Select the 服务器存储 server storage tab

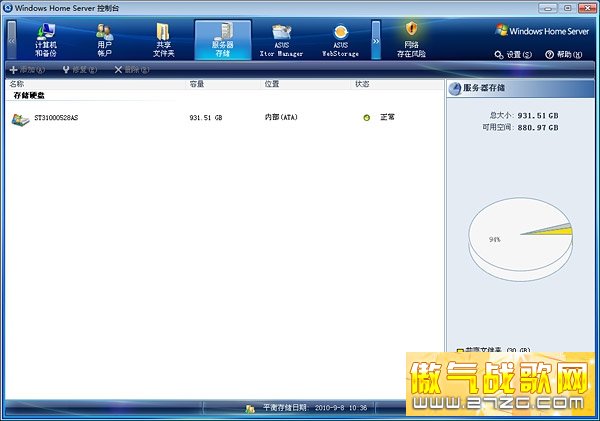click(223, 40)
